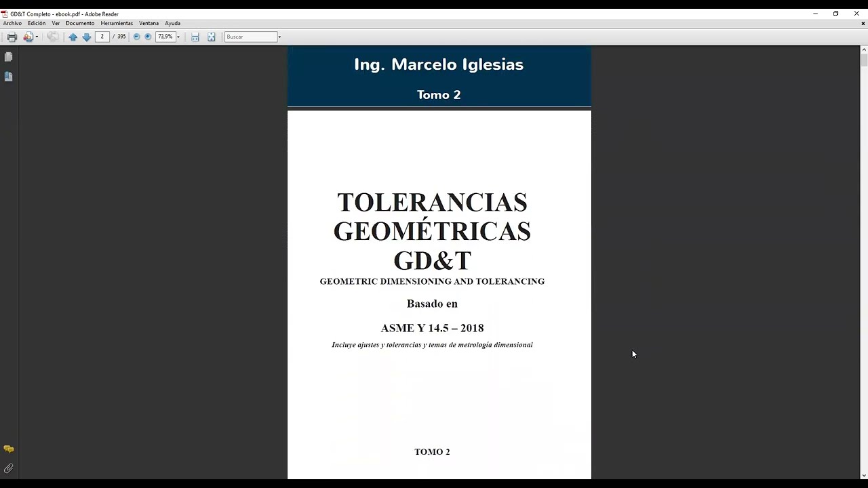Open the zoom level dropdown arrow
This screenshot has height=488, width=868.
178,37
